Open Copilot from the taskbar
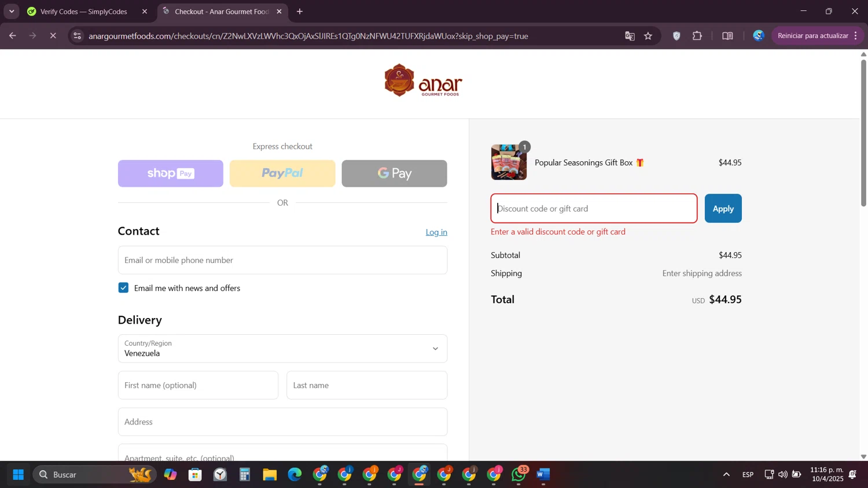Image resolution: width=868 pixels, height=488 pixels. (170, 475)
